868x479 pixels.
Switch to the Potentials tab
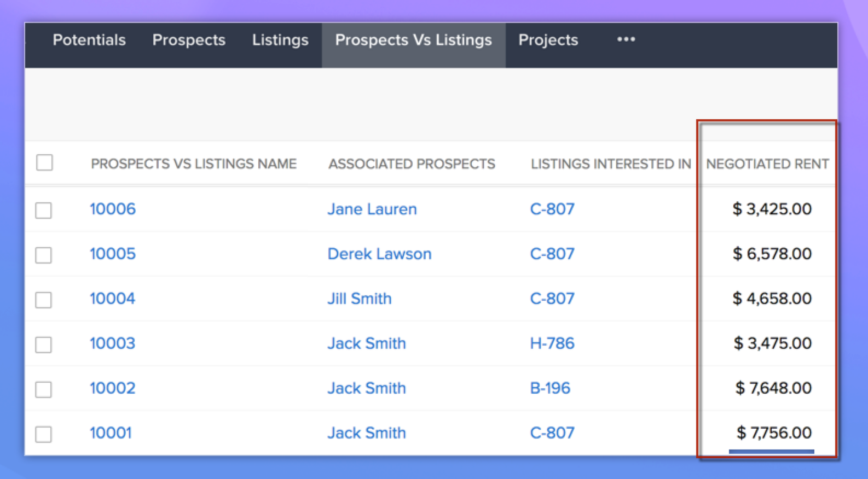point(89,40)
